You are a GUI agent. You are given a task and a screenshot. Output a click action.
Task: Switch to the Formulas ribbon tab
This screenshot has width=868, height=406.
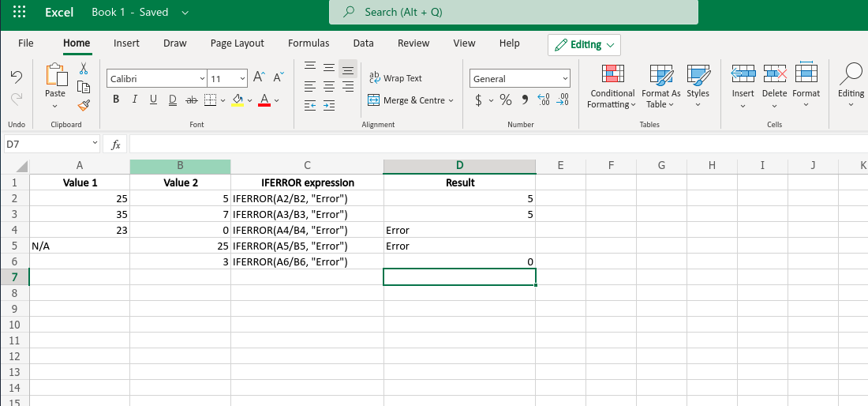pyautogui.click(x=309, y=43)
